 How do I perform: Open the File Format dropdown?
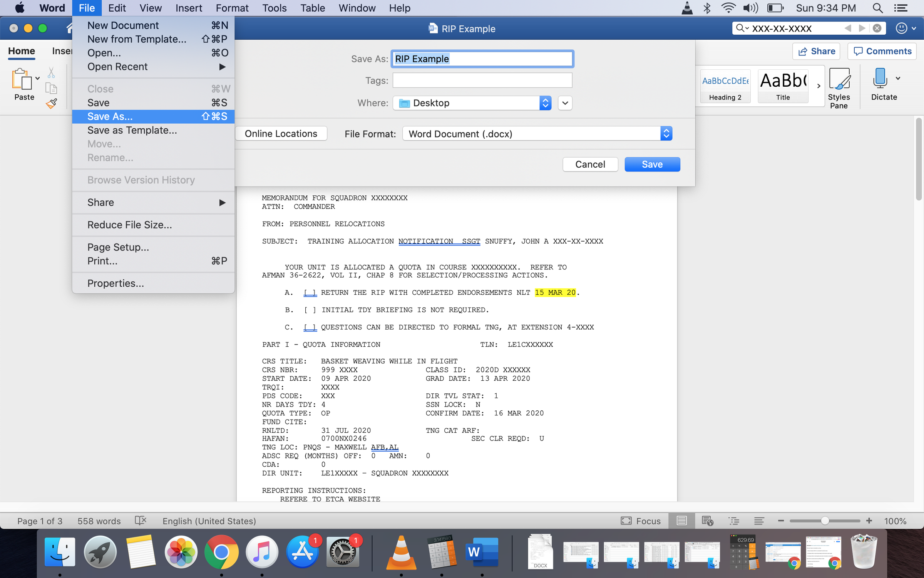pos(537,134)
